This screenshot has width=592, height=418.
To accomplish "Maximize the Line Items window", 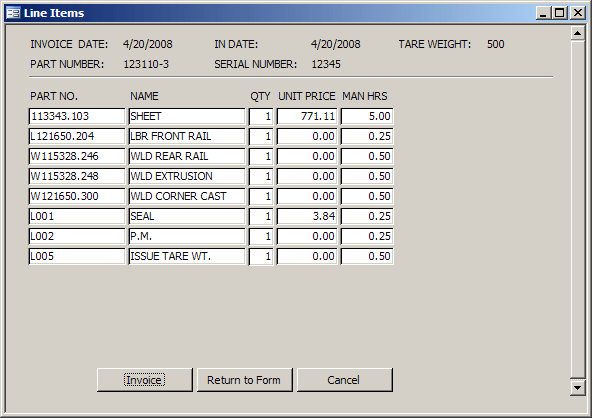I will [x=560, y=13].
